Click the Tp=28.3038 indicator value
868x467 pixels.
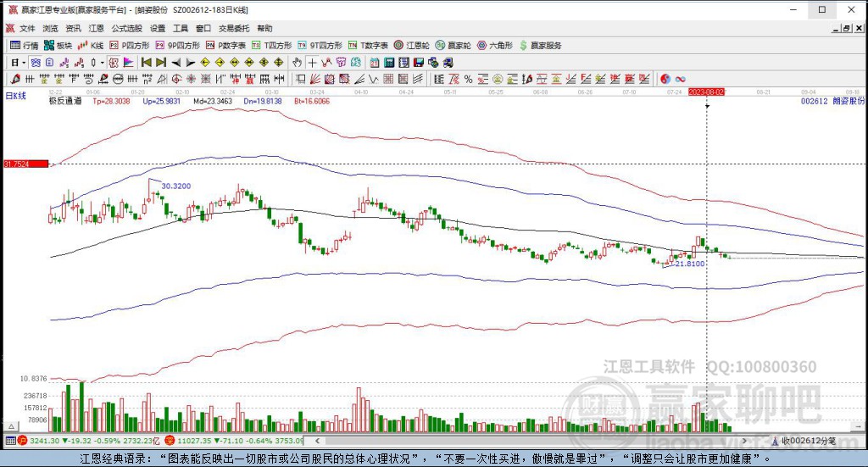111,101
